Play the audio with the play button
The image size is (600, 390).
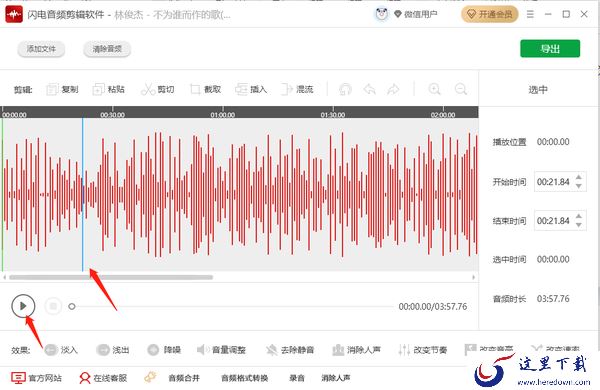(23, 306)
